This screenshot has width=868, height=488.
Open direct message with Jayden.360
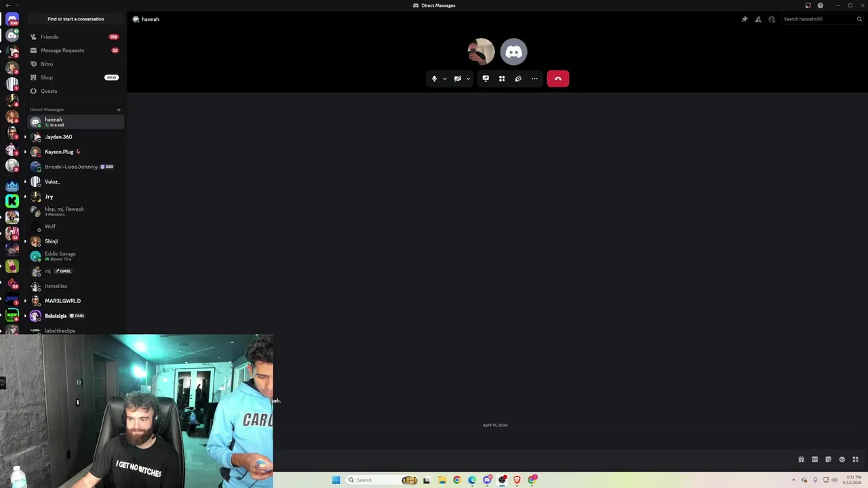tap(76, 137)
